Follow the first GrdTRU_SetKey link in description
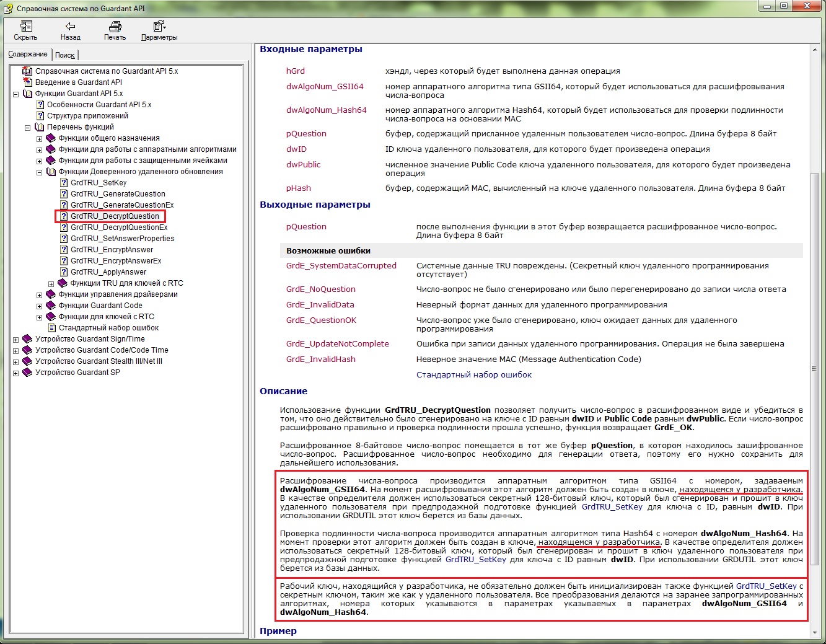 click(612, 506)
